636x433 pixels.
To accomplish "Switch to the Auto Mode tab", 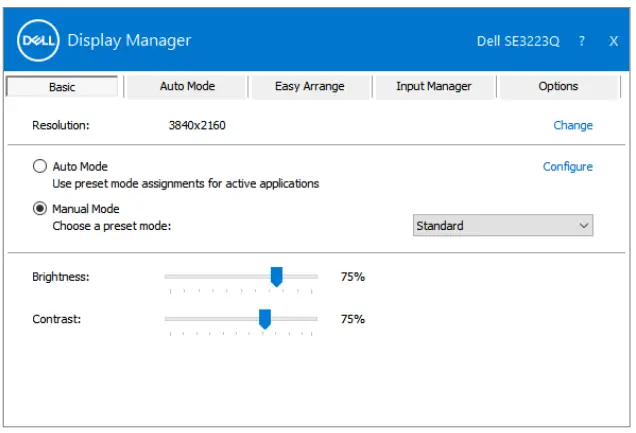I will pos(187,86).
